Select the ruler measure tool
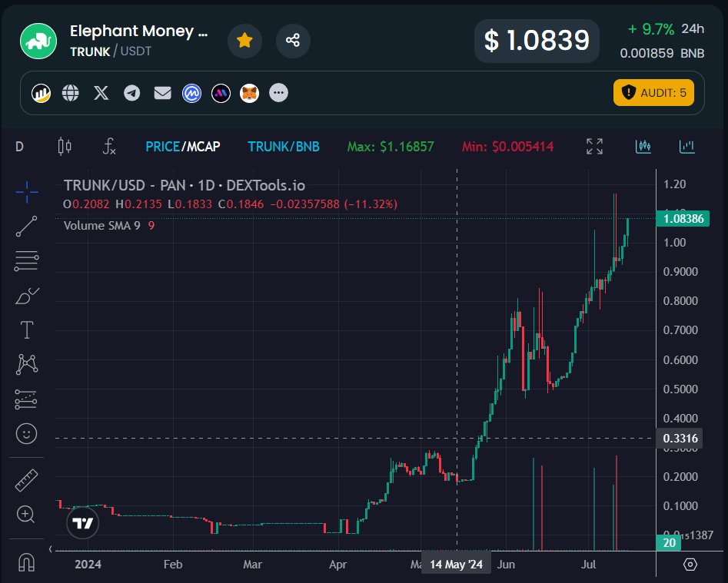The height and width of the screenshot is (583, 728). point(26,480)
